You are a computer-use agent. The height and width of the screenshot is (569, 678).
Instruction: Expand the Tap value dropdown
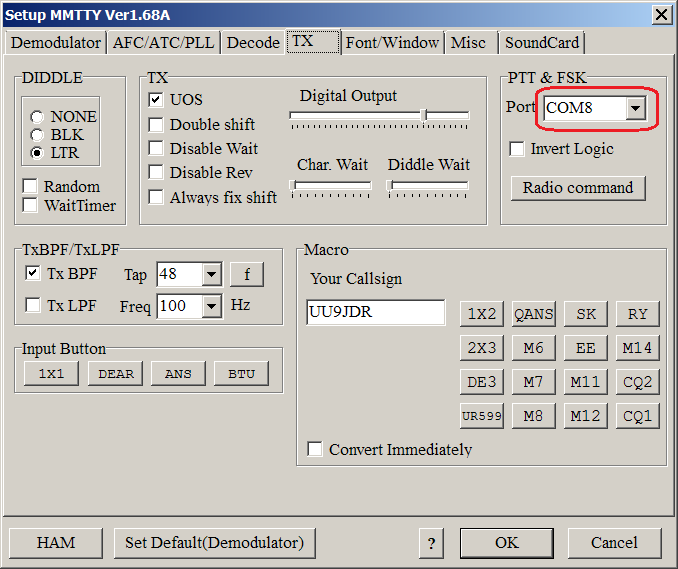click(211, 274)
